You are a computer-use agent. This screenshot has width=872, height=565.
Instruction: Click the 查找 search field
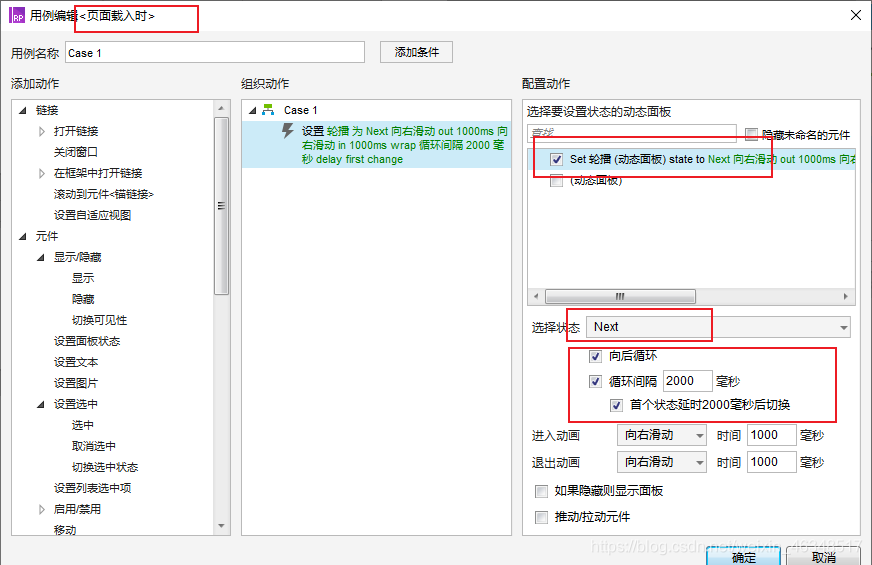(x=632, y=133)
